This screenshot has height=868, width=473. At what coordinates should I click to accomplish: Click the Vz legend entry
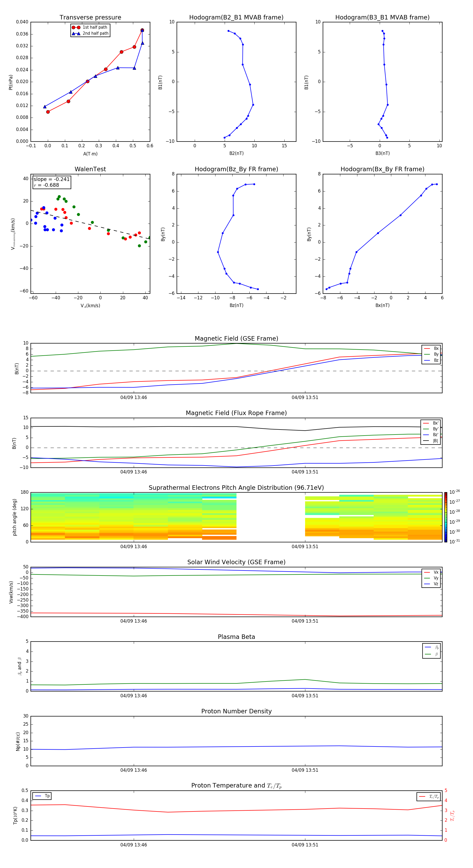(x=431, y=584)
